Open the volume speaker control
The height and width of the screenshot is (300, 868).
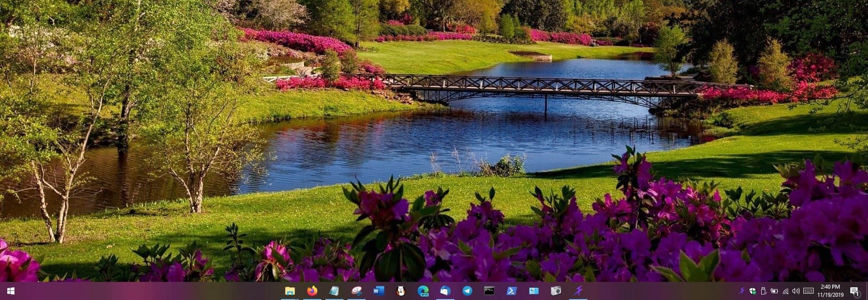click(796, 291)
